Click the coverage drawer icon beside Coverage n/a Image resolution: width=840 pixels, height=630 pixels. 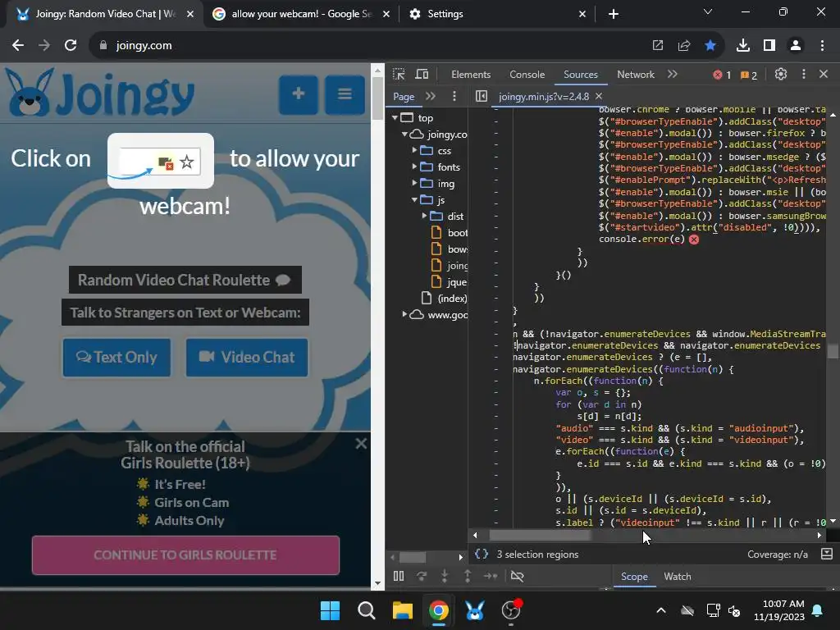[x=827, y=554]
